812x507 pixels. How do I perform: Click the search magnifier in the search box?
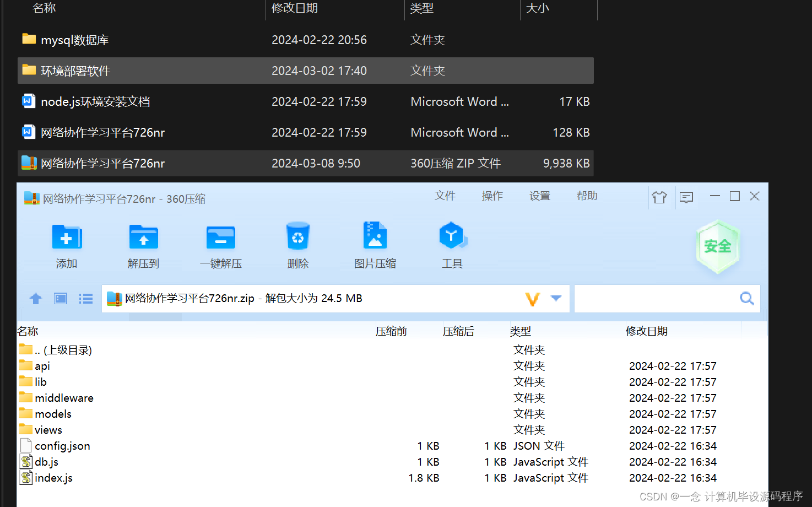[746, 298]
